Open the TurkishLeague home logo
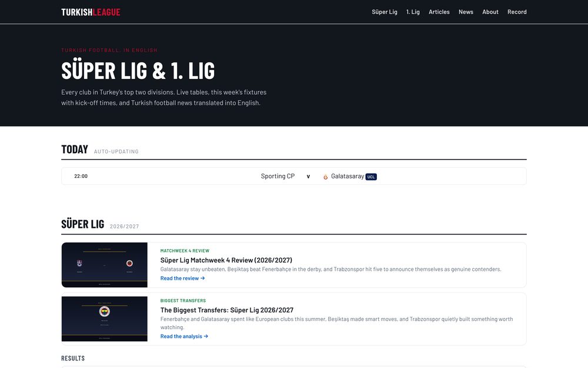The width and height of the screenshot is (588, 368). [91, 12]
